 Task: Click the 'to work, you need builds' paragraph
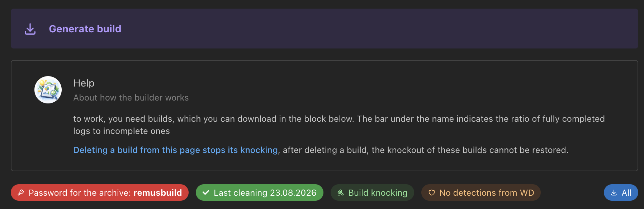[339, 125]
